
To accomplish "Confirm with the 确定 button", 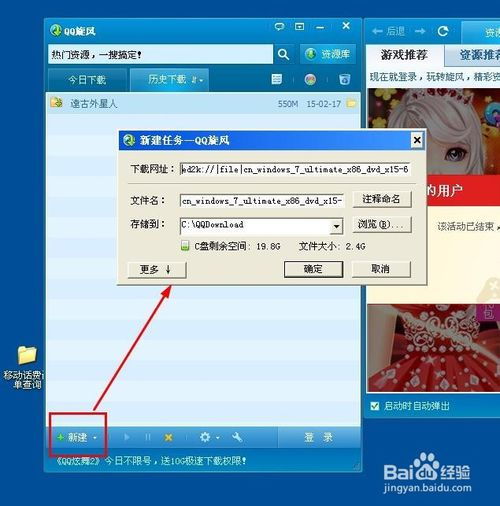I will click(x=313, y=269).
